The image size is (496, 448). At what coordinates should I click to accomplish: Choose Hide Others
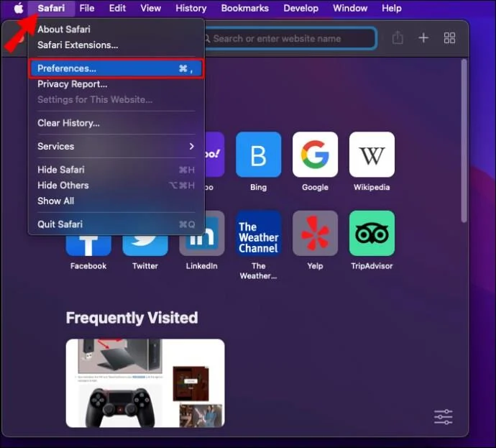point(116,186)
